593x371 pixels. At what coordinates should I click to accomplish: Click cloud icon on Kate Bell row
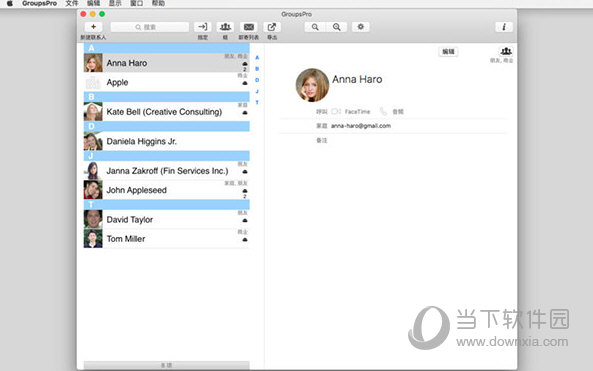pyautogui.click(x=245, y=112)
